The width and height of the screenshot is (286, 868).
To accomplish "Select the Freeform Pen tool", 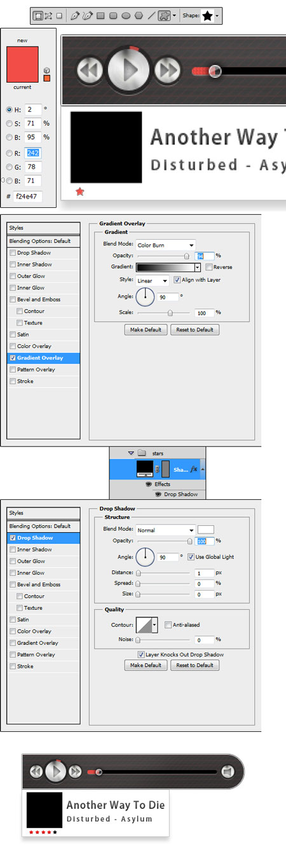I will 88,15.
